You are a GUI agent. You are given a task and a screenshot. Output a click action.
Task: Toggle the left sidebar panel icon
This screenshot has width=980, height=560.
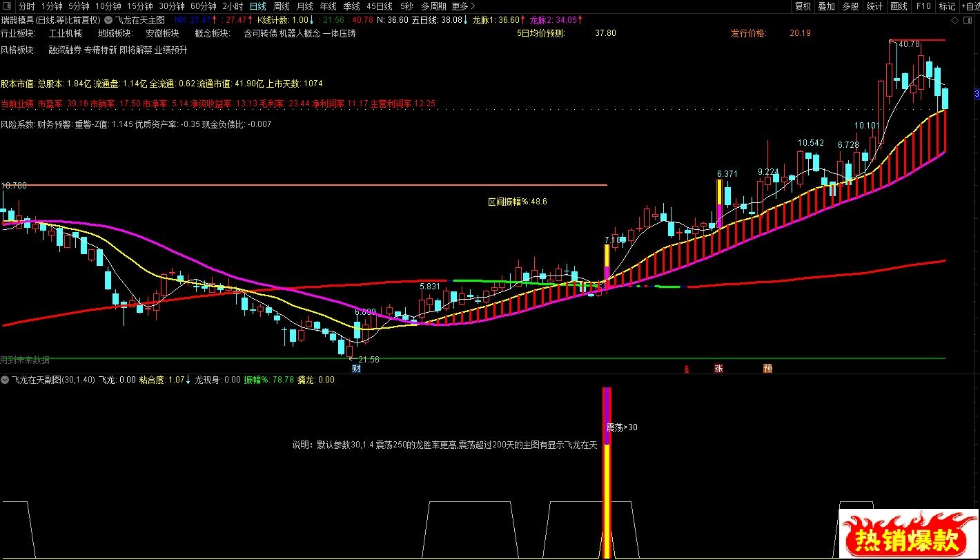tap(7, 6)
